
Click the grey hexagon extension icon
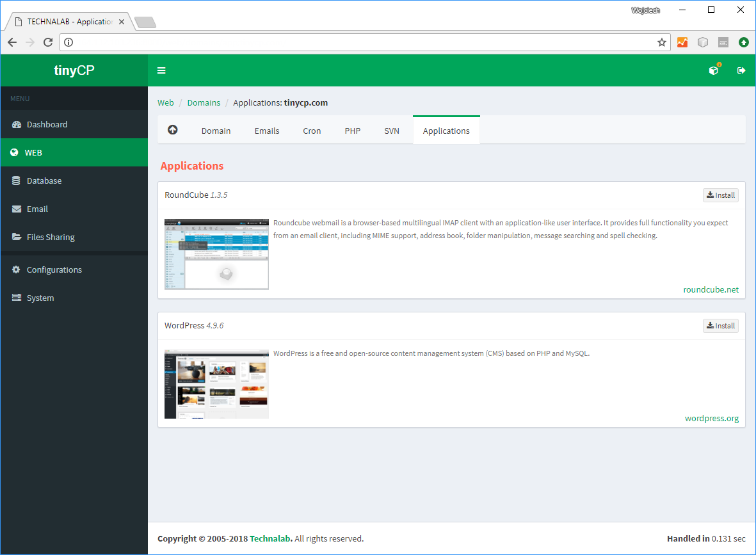pos(703,42)
